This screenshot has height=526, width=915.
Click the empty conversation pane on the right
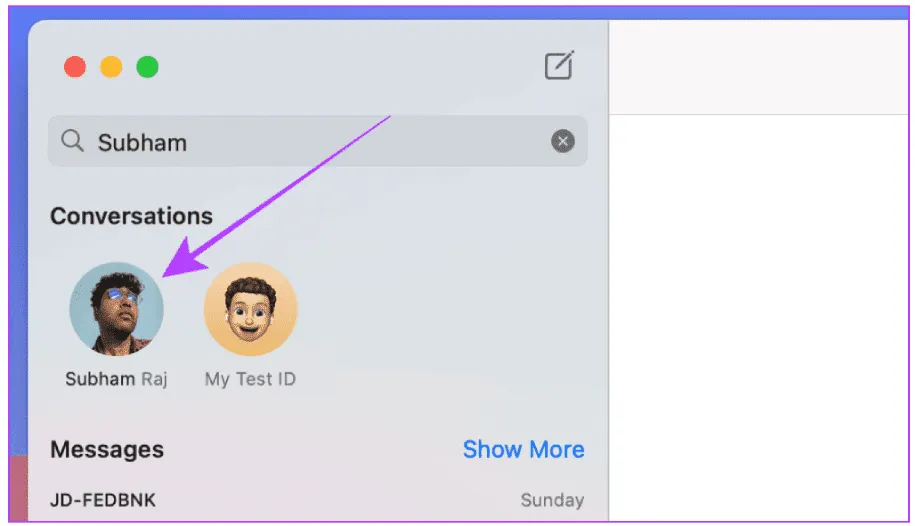760,320
